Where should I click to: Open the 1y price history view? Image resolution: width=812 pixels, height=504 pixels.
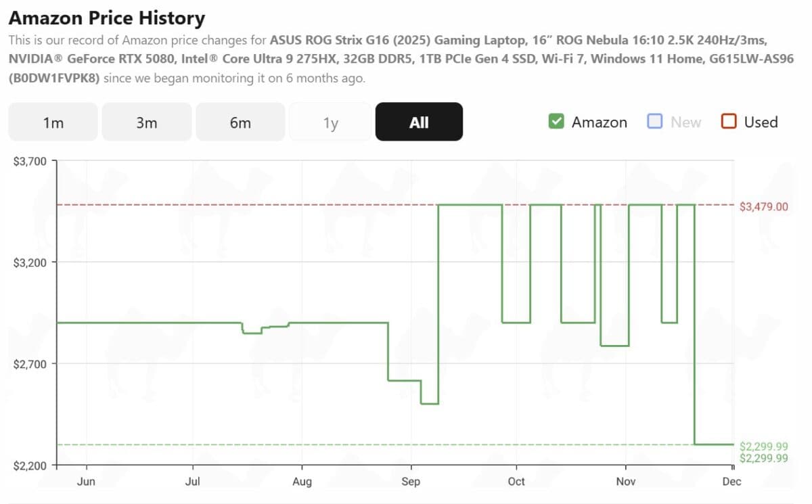pos(330,122)
